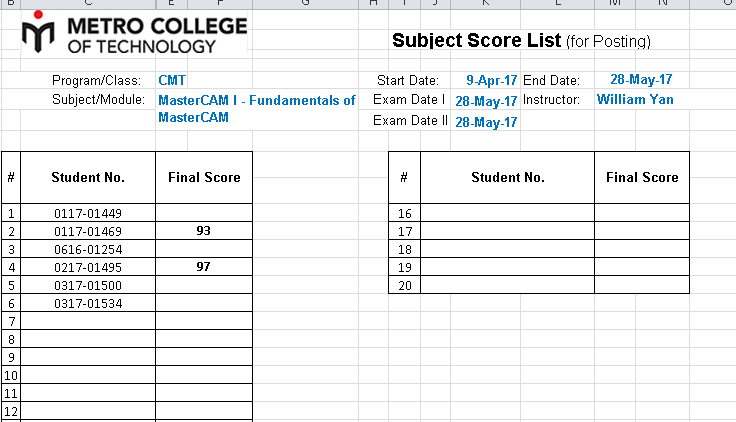Click the 'Exam Date II' label
736x422 pixels.
click(410, 120)
